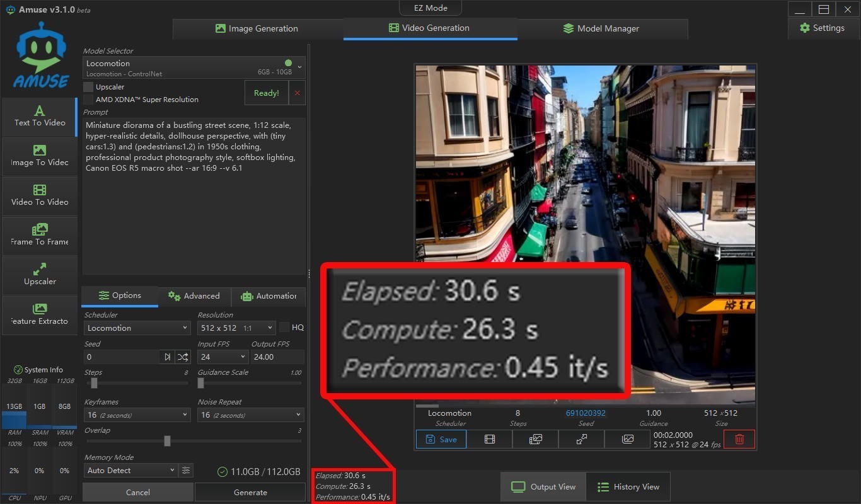Viewport: 861px width, 504px height.
Task: Expand the Keyframes dropdown
Action: 137,415
